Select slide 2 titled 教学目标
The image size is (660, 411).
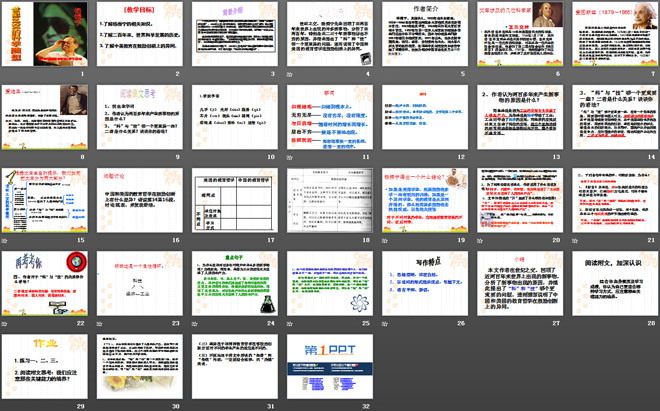pos(140,34)
